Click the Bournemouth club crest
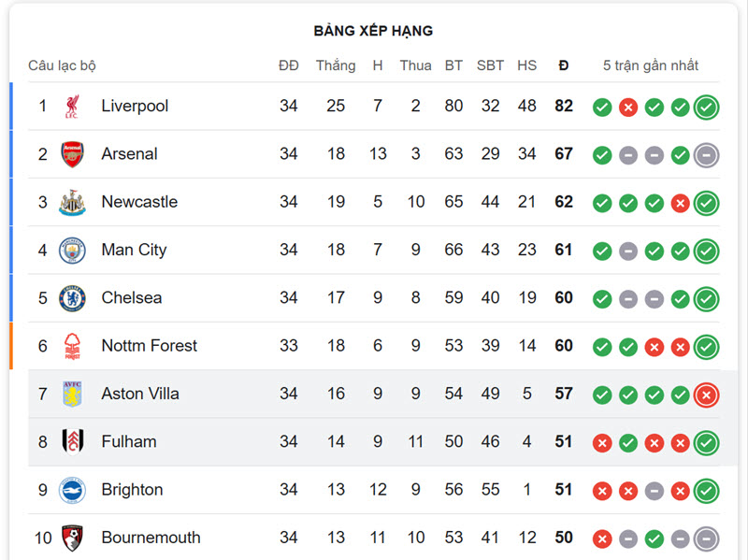The height and width of the screenshot is (560, 748). click(73, 538)
